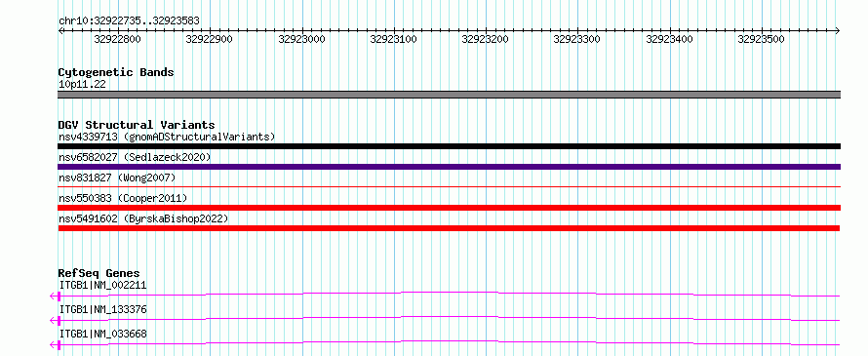The width and height of the screenshot is (868, 356).
Task: Open variant label nsv550383 (Cooper2011)
Action: [122, 198]
